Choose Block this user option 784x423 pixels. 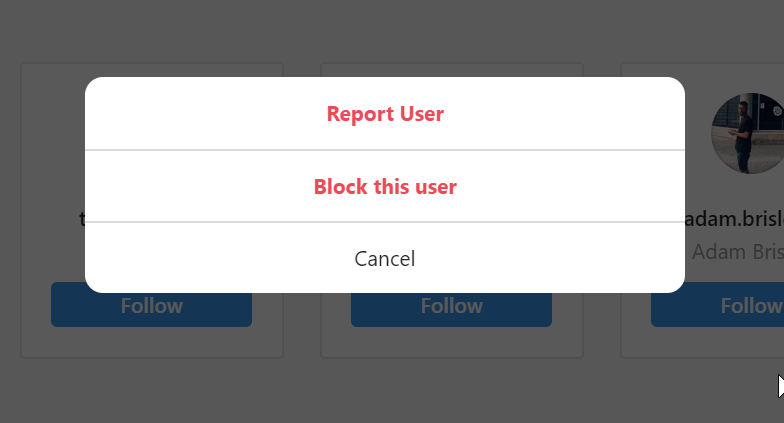[x=385, y=187]
